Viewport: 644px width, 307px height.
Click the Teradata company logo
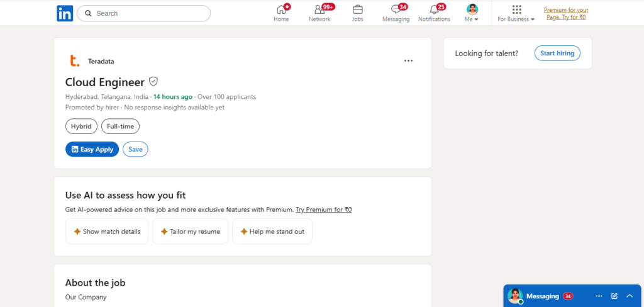pyautogui.click(x=74, y=61)
